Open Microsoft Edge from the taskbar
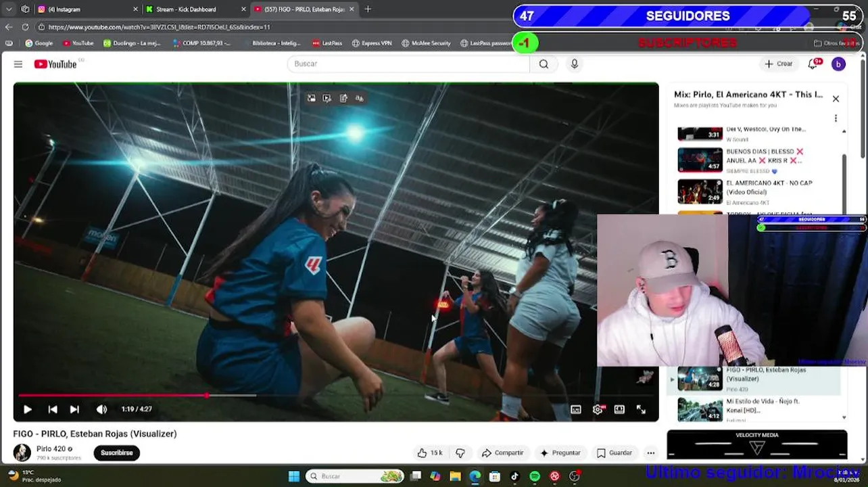The width and height of the screenshot is (868, 487). click(475, 476)
